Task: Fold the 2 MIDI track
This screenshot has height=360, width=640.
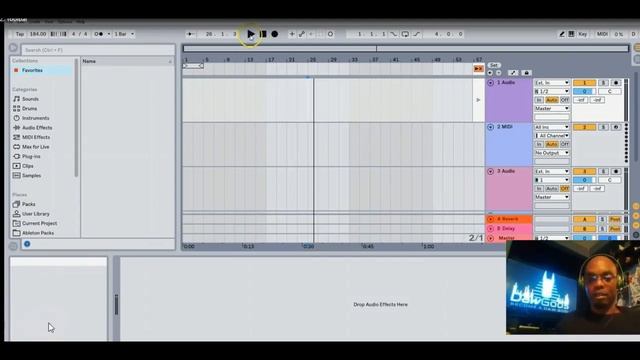Action: (x=491, y=127)
